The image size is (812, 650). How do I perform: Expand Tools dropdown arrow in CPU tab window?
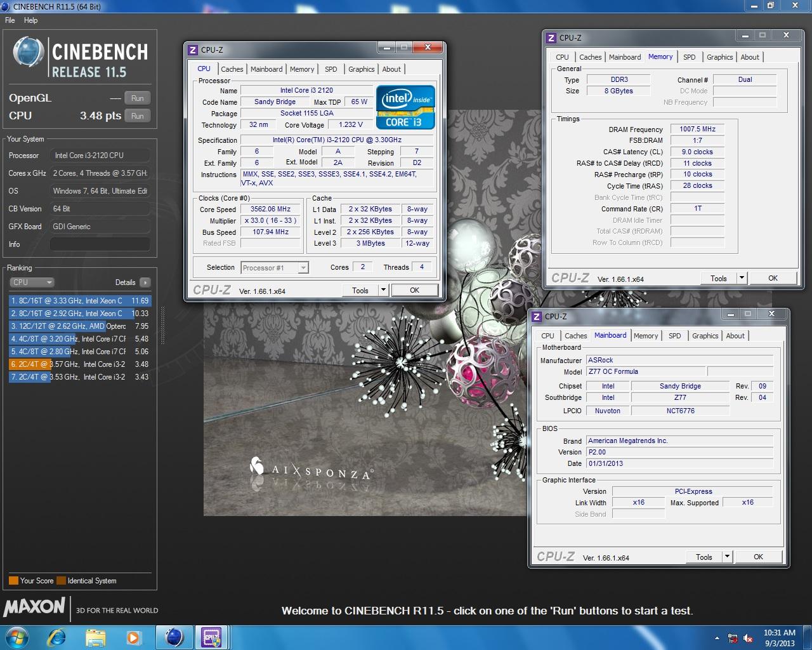383,290
